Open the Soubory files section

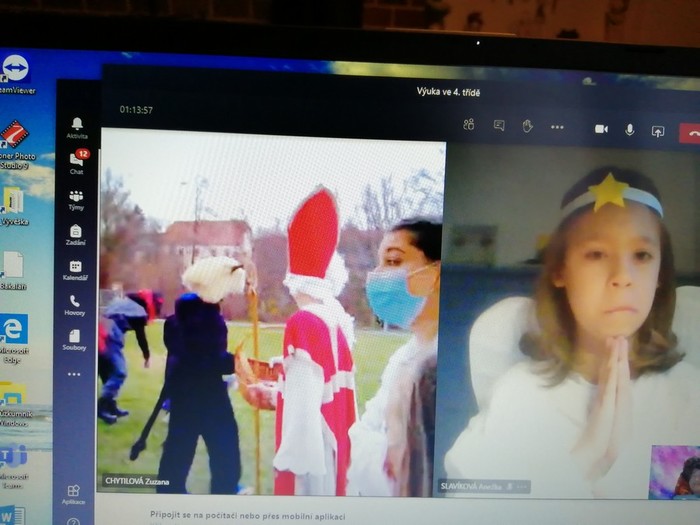(x=75, y=340)
